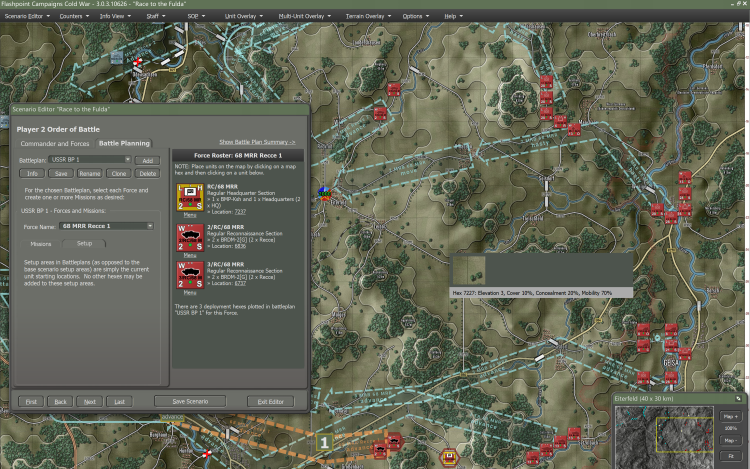Expand the Terrain Overlay dropdown menu
Viewport: 750px width, 469px height.
click(368, 16)
